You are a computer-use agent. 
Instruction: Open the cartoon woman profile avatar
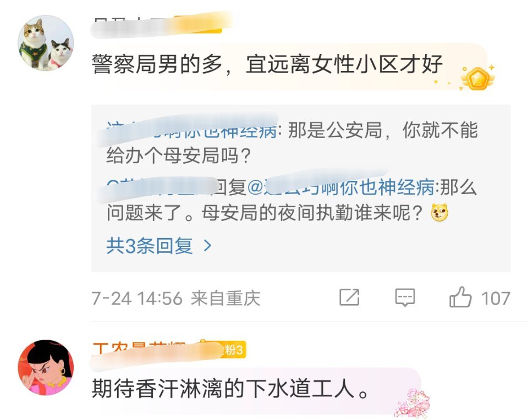[46, 367]
